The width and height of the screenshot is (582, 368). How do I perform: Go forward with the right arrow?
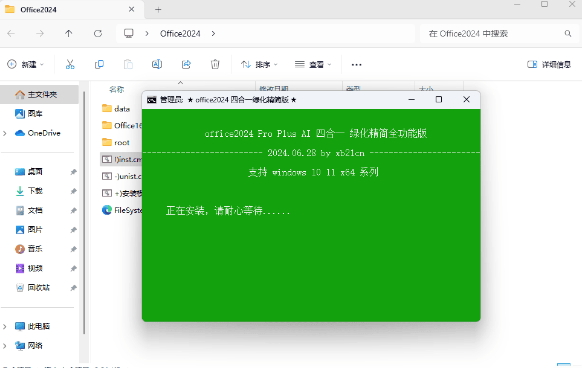tap(40, 33)
